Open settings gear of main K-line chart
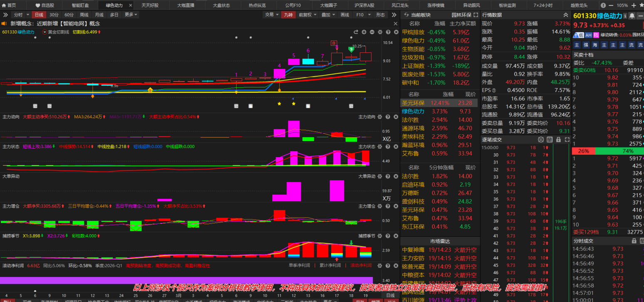Image resolution: width=644 pixels, height=302 pixels. click(380, 32)
